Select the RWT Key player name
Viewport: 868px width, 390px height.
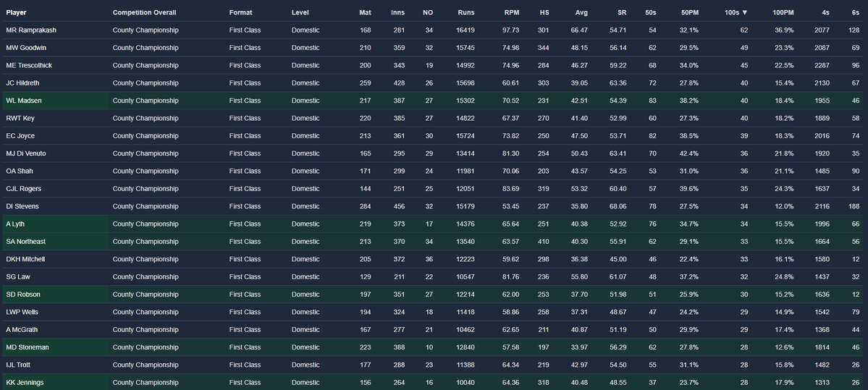20,119
